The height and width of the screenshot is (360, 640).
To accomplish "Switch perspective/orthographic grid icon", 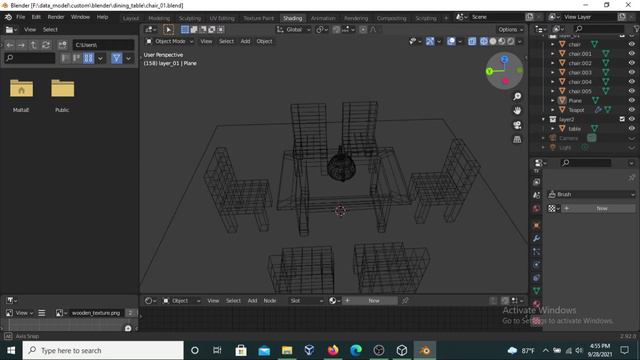I will (517, 140).
